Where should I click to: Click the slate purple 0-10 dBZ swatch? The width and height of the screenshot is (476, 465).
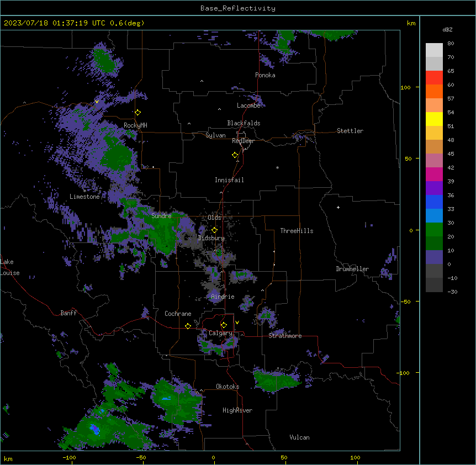click(x=434, y=257)
